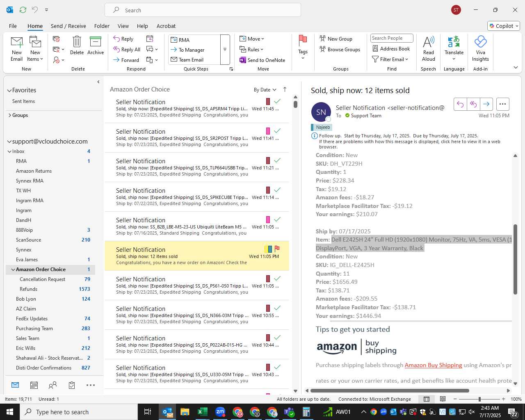Open Excel from the taskbar
The image size is (525, 420).
[x=202, y=412]
